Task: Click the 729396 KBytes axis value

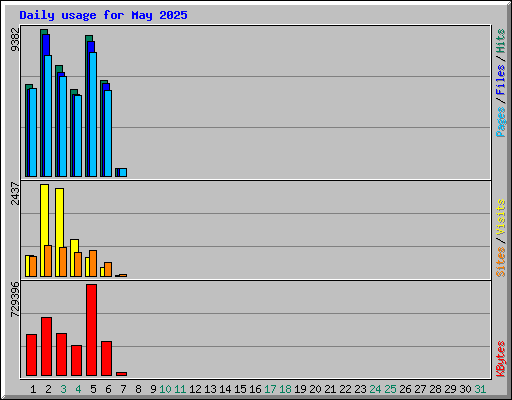Action: 15,299
